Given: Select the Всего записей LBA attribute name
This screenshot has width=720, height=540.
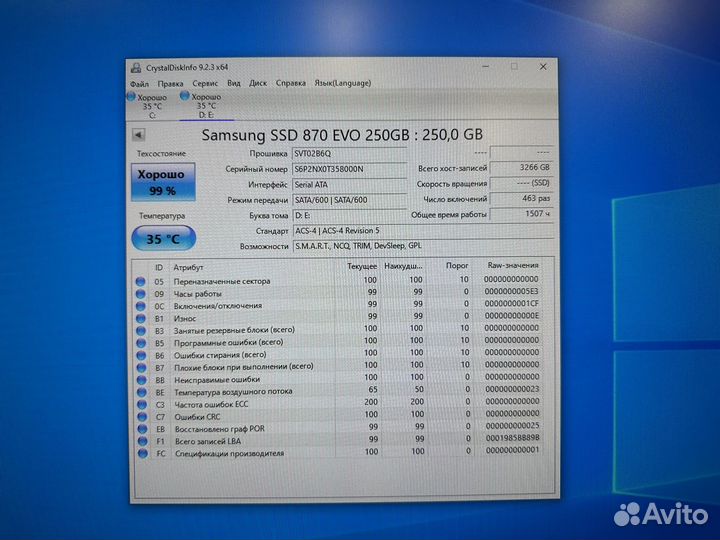Looking at the screenshot, I should 208,441.
